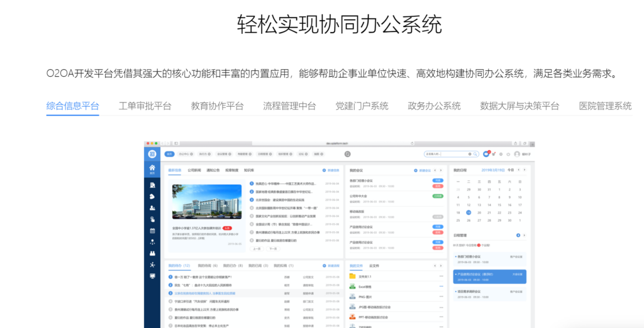
Task: Click the chat bubble sidebar icon
Action: point(152,196)
